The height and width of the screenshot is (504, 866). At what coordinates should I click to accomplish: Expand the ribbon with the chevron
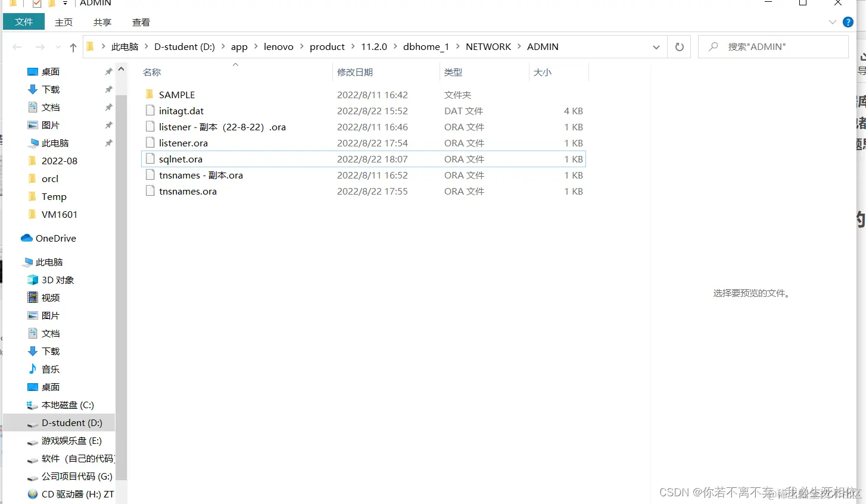click(x=832, y=22)
